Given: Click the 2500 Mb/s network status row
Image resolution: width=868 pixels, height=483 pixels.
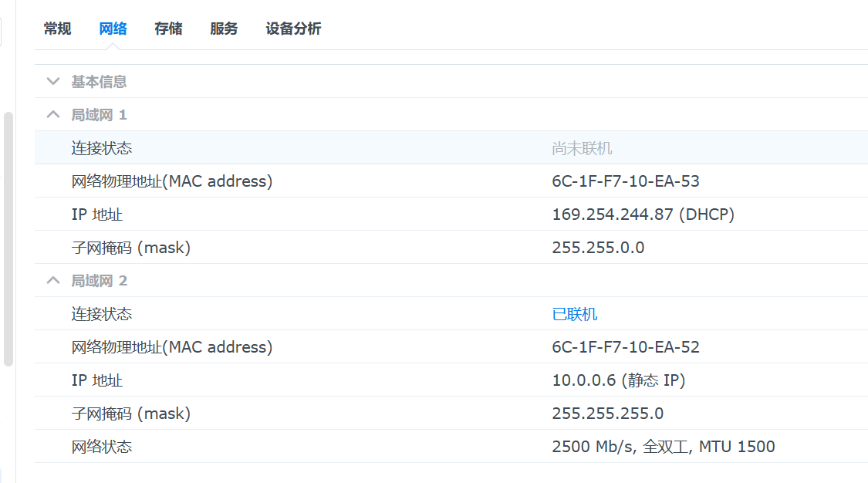Looking at the screenshot, I should pyautogui.click(x=451, y=447).
